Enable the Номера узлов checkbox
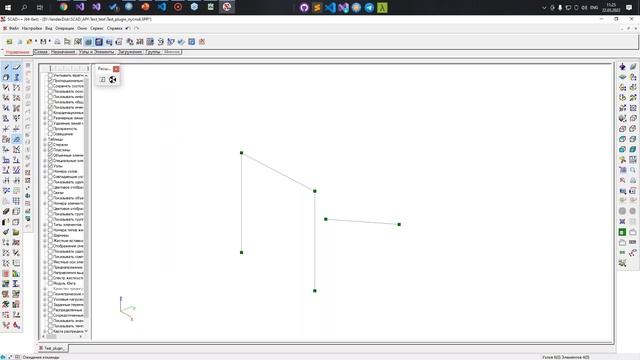640x360 pixels. (51, 171)
